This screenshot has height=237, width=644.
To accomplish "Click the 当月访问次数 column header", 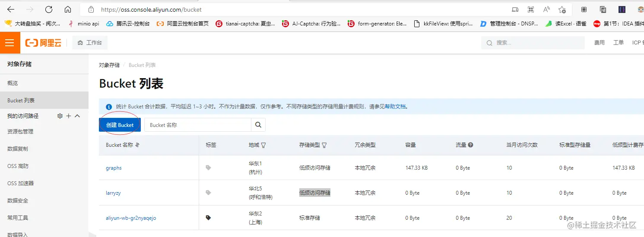I will (x=522, y=145).
